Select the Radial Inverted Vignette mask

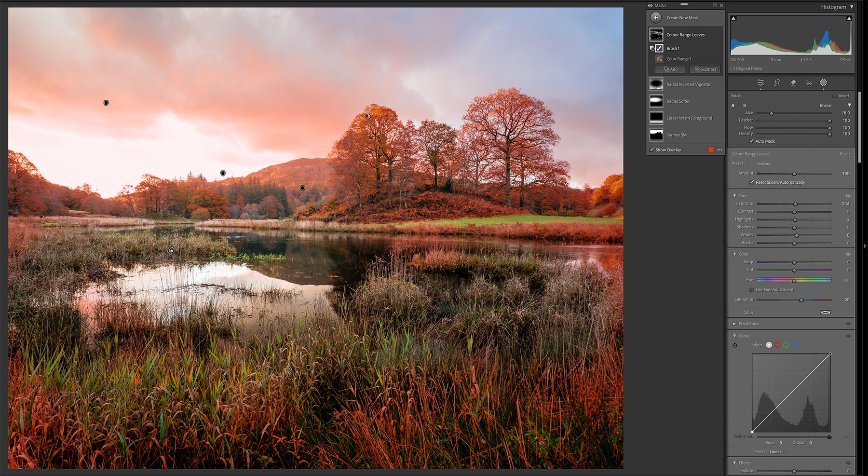pos(688,84)
